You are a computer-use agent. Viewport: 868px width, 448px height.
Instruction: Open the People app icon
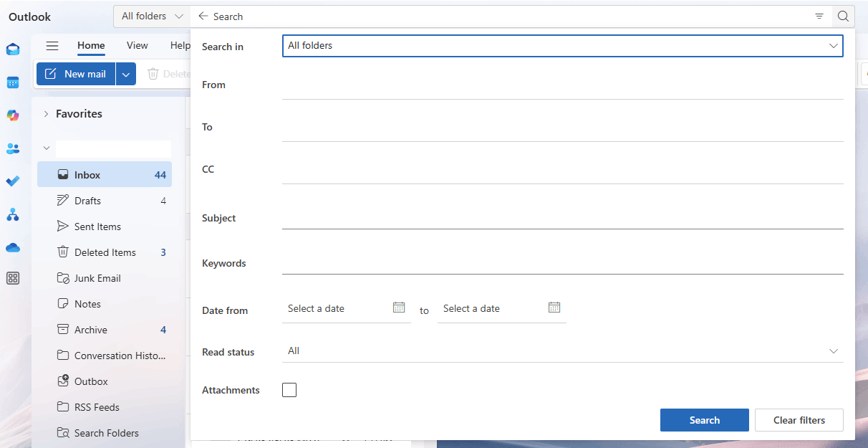(13, 148)
